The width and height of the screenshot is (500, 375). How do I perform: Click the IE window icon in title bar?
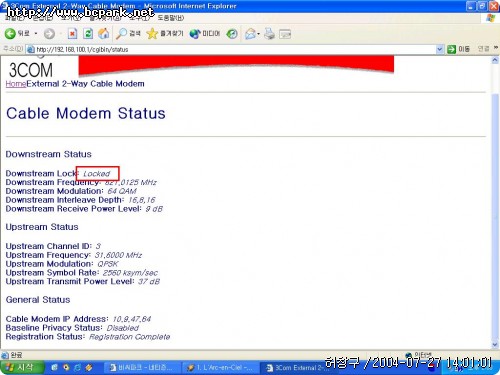5,6
